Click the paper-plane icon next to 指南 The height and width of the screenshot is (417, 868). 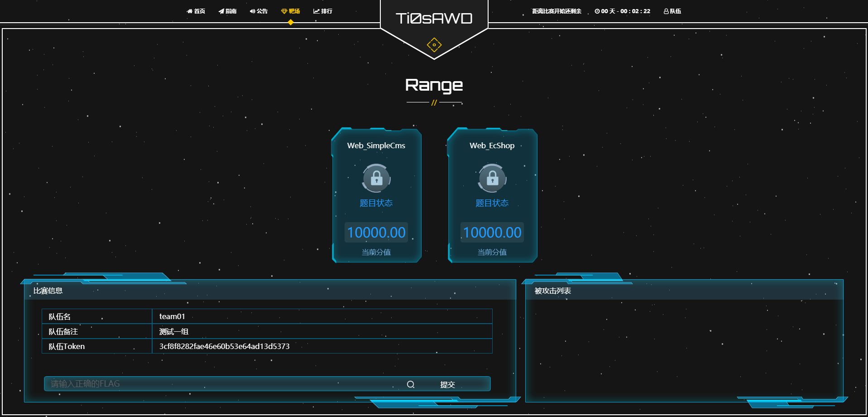pos(221,11)
